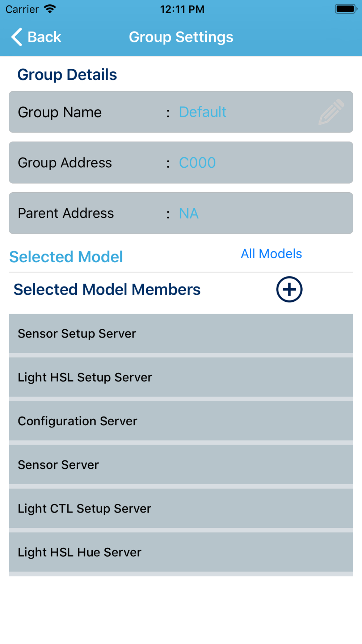This screenshot has height=644, width=362.
Task: Select Sensor Setup Server member
Action: (181, 334)
